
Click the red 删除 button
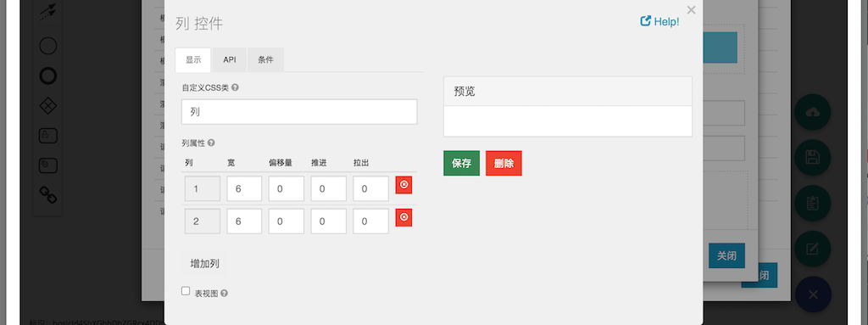click(x=504, y=163)
